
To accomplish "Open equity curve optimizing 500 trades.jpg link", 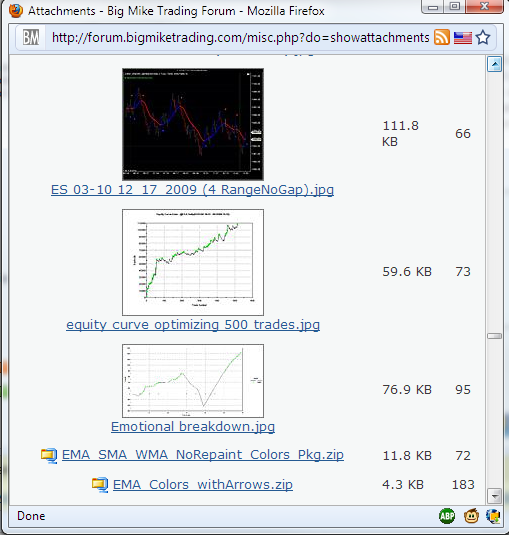I will coord(193,324).
